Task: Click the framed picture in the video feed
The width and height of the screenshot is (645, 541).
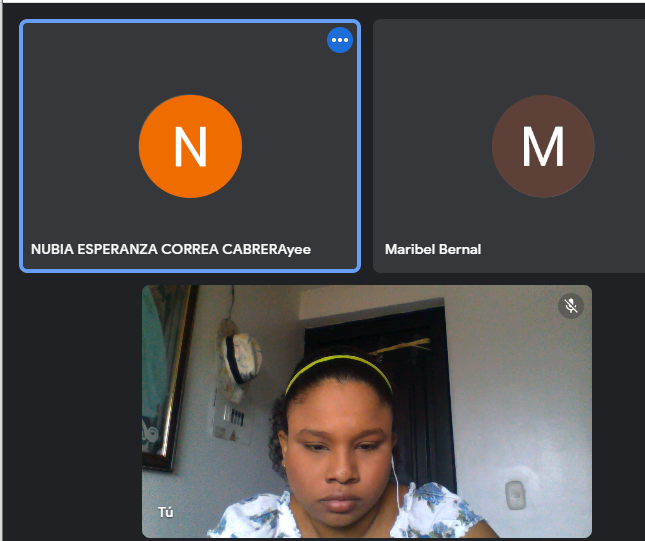Action: tap(165, 380)
